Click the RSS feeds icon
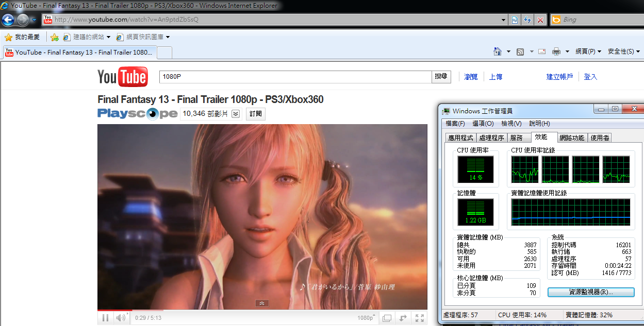644x326 pixels. 520,52
